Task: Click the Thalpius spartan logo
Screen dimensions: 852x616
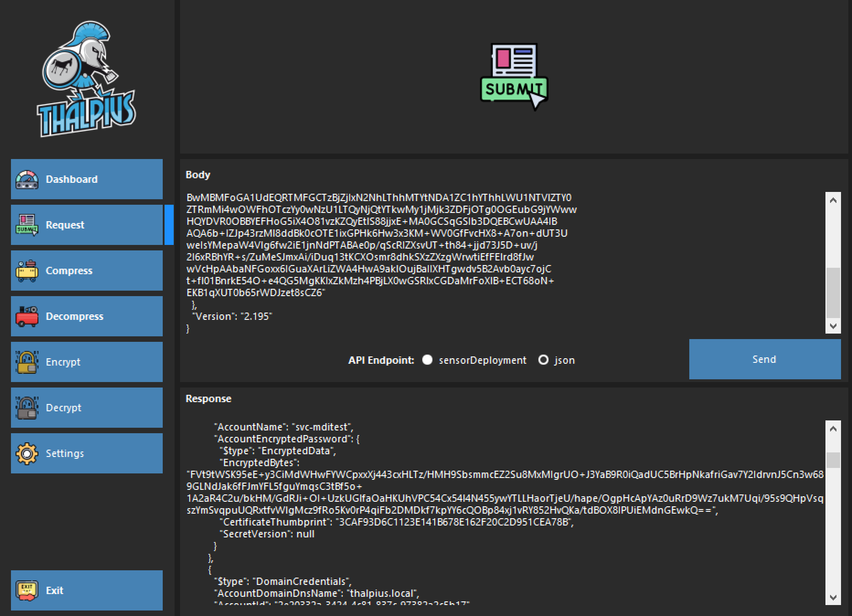Action: click(x=86, y=79)
